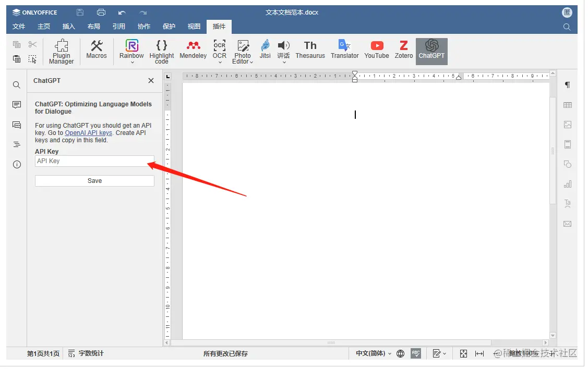Image resolution: width=588 pixels, height=369 pixels.
Task: Open the Highlight code plugin
Action: click(x=162, y=52)
